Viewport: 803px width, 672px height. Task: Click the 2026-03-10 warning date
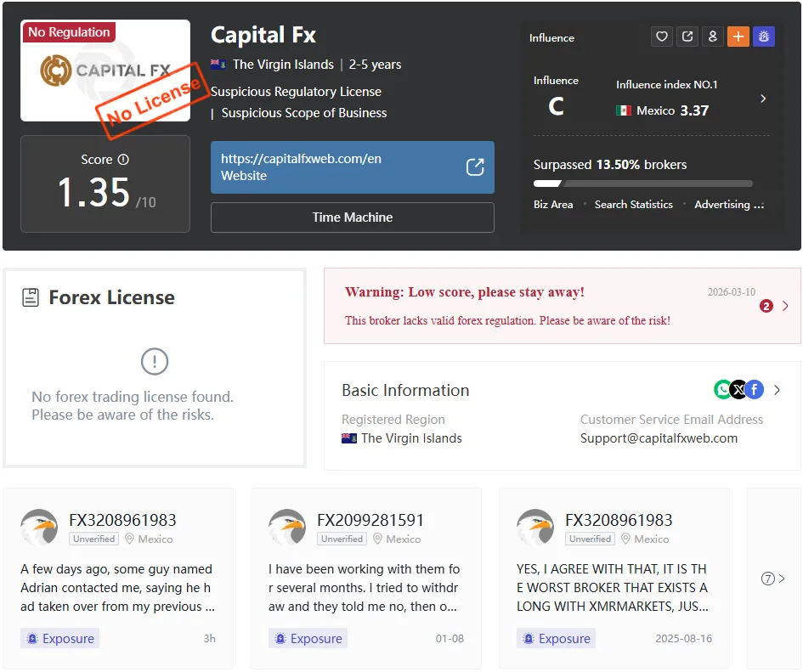click(732, 292)
